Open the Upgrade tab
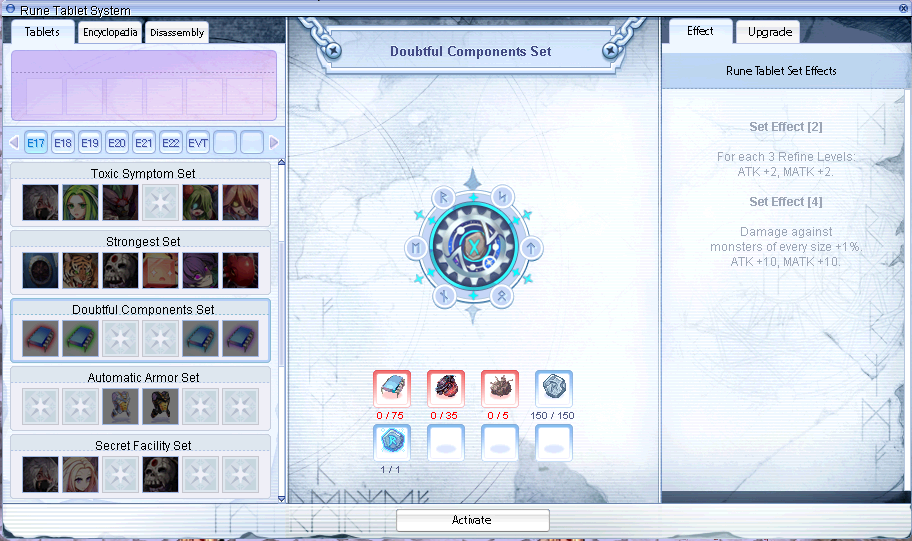This screenshot has height=541, width=912. [769, 32]
